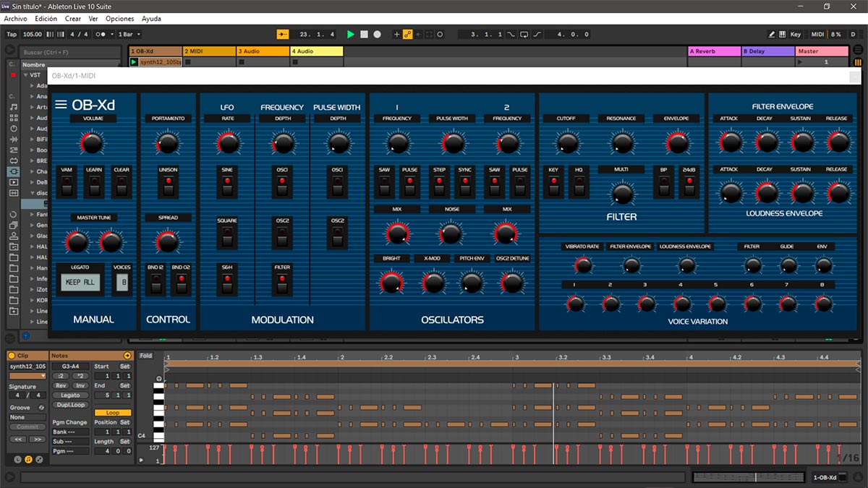Viewport: 868px width, 488px height.
Task: Click the OB-Xd VOLUME knob
Action: pos(93,143)
